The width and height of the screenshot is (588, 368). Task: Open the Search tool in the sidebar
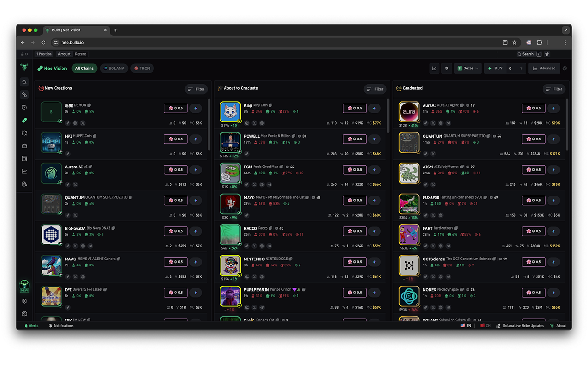pyautogui.click(x=24, y=82)
